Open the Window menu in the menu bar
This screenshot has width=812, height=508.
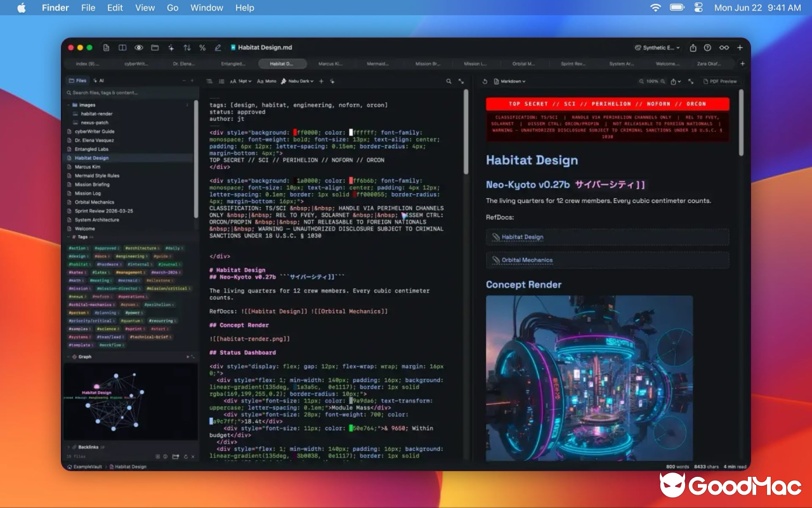[x=207, y=8]
